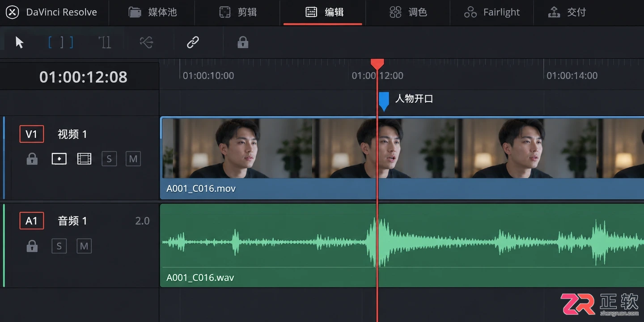Open the 媒体池 media pool page
Screen dimensions: 644x322
point(153,12)
